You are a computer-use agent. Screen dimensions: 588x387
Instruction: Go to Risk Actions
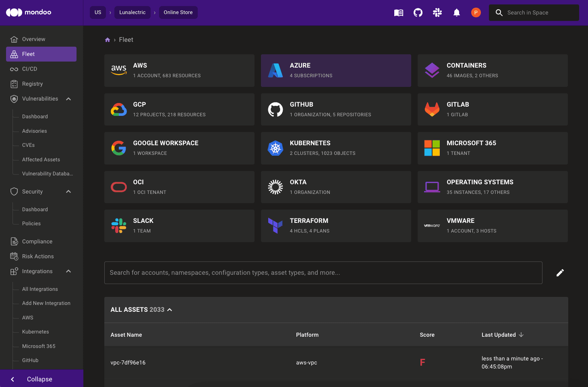[x=38, y=257]
